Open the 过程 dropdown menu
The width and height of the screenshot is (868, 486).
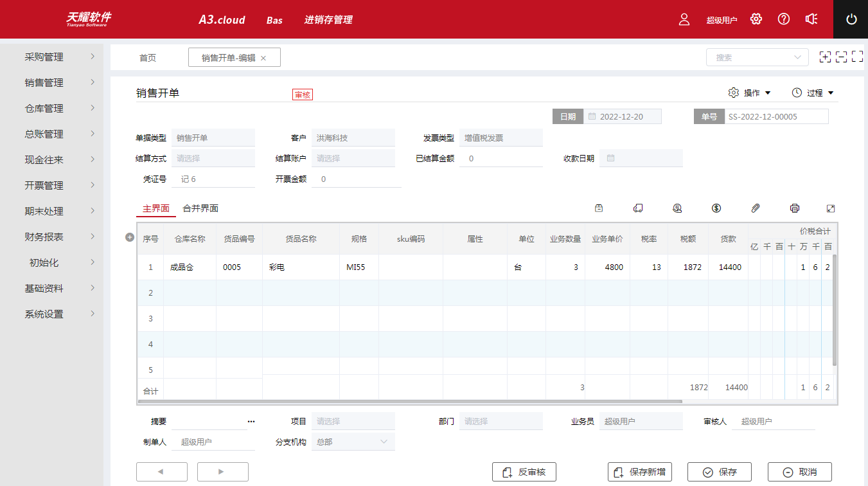(813, 93)
